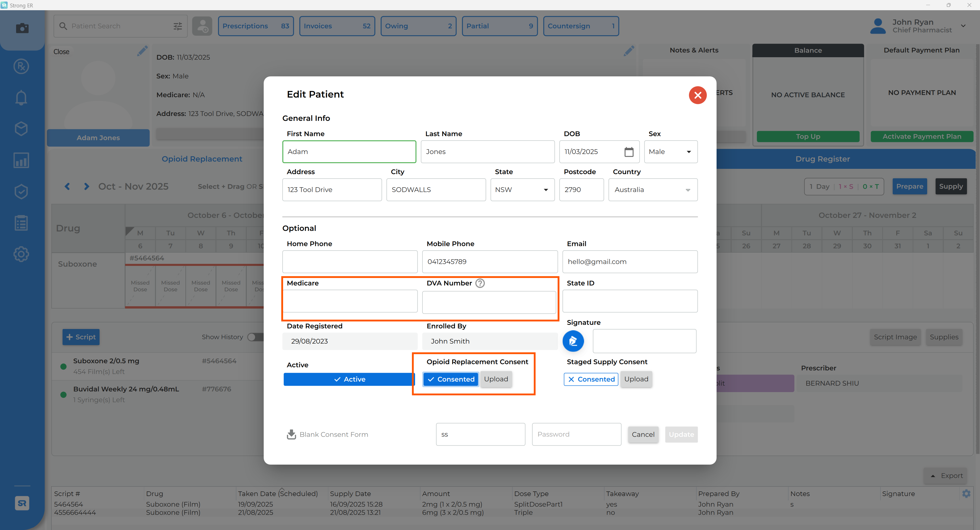Open the Sex dropdown
980x530 pixels.
tap(671, 152)
